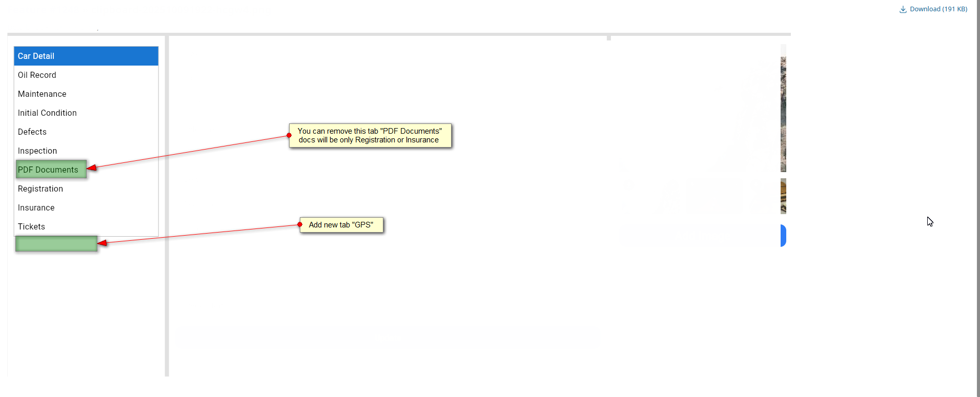Click the red dot on the GPS note

tap(300, 224)
